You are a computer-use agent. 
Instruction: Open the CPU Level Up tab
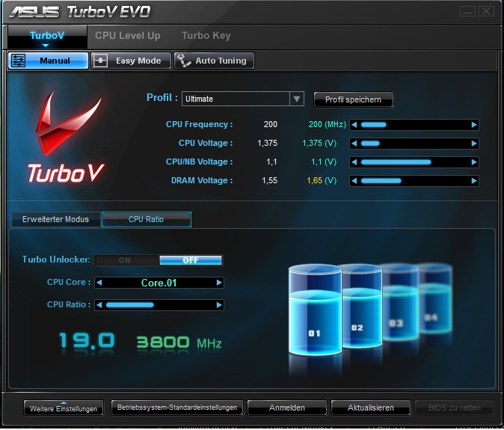pos(128,36)
